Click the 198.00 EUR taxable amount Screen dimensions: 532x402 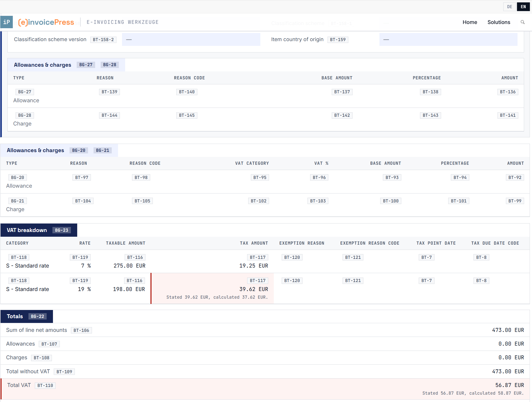pyautogui.click(x=129, y=289)
